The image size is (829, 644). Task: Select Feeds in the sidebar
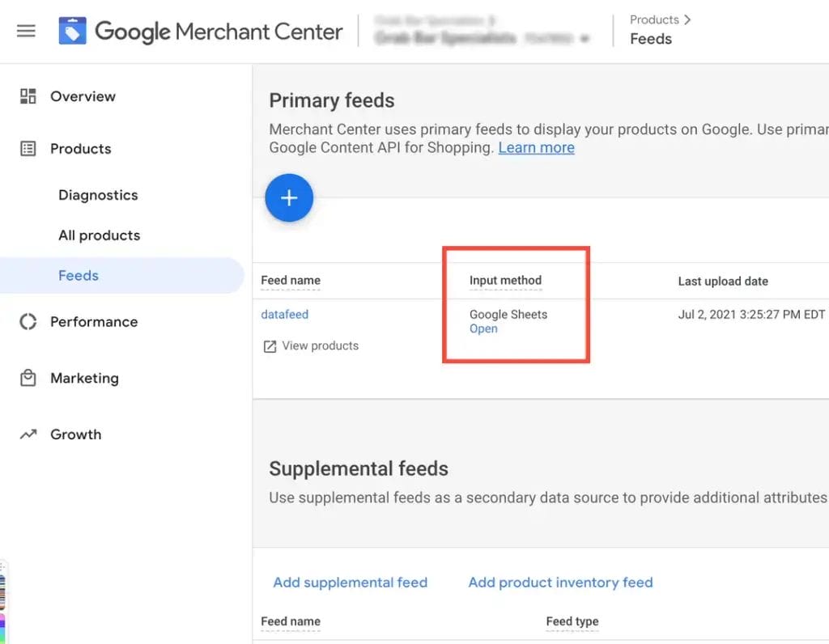click(79, 276)
